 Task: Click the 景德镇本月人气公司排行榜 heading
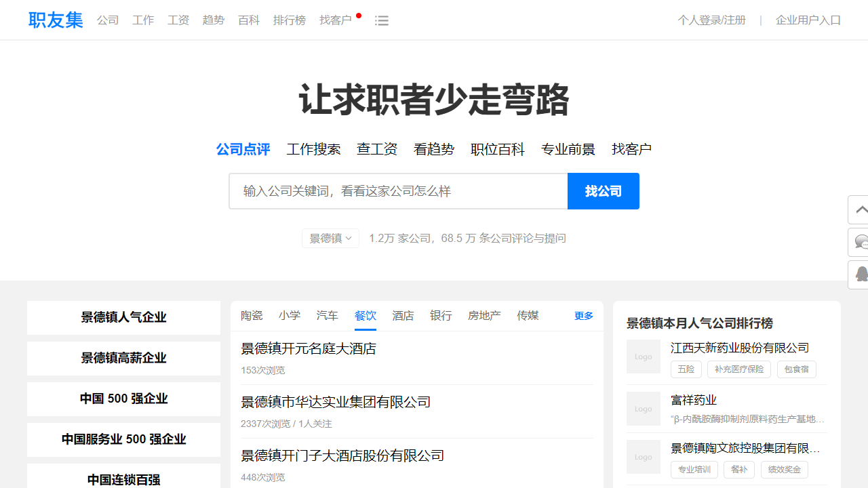[700, 323]
